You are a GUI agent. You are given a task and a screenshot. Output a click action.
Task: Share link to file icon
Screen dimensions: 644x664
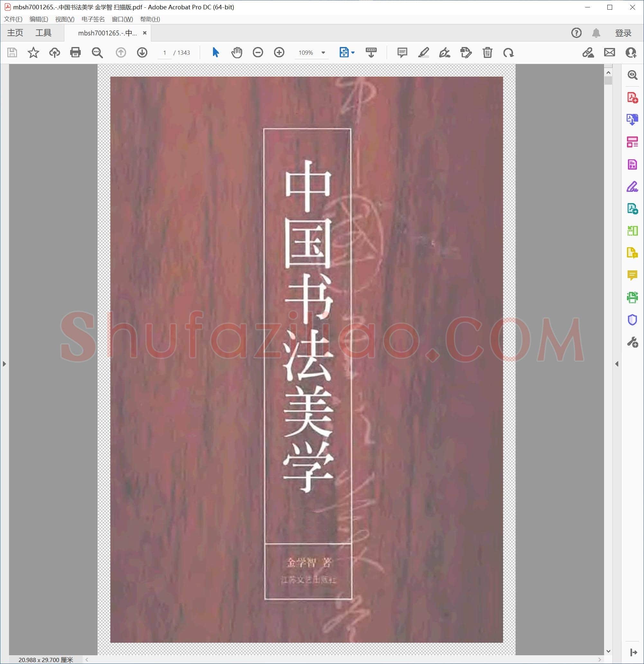coord(588,52)
